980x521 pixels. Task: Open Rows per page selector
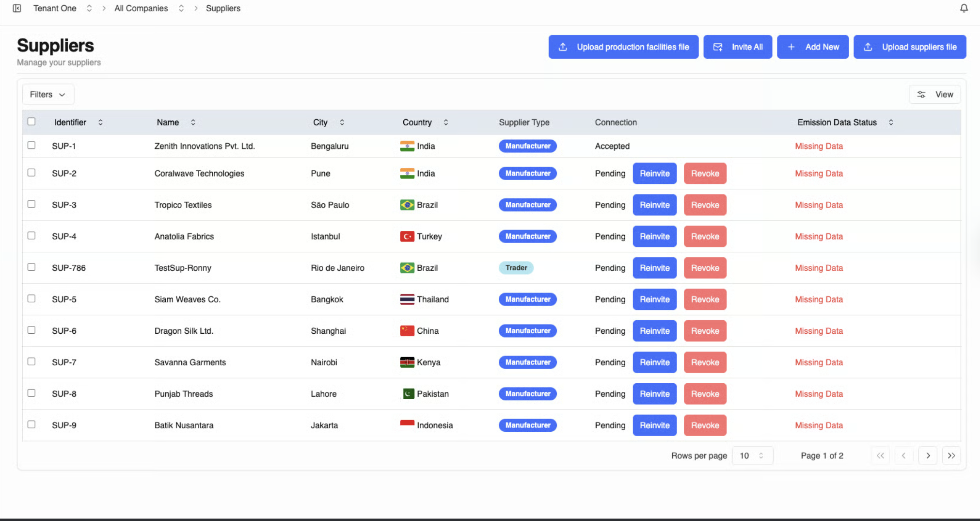click(x=752, y=456)
